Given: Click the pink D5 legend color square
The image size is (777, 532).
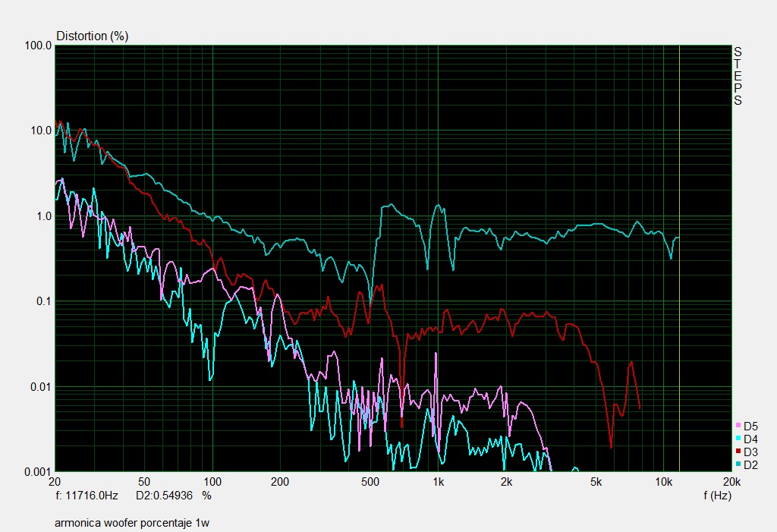Looking at the screenshot, I should (738, 426).
